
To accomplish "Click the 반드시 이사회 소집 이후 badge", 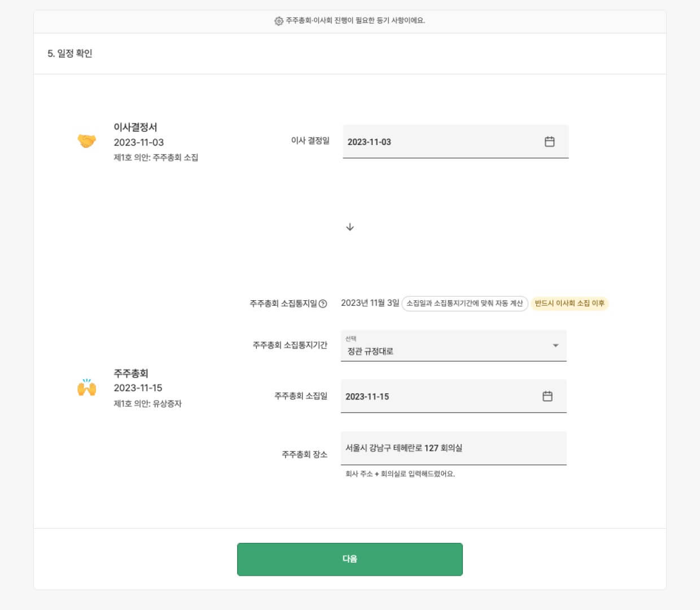I will (x=570, y=304).
